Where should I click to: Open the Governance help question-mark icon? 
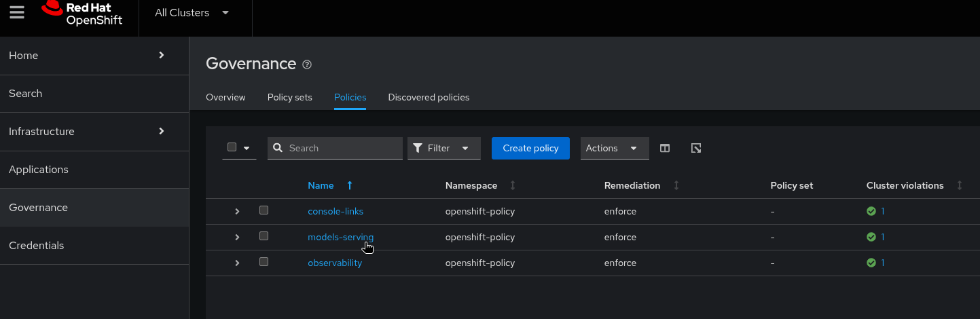[307, 64]
